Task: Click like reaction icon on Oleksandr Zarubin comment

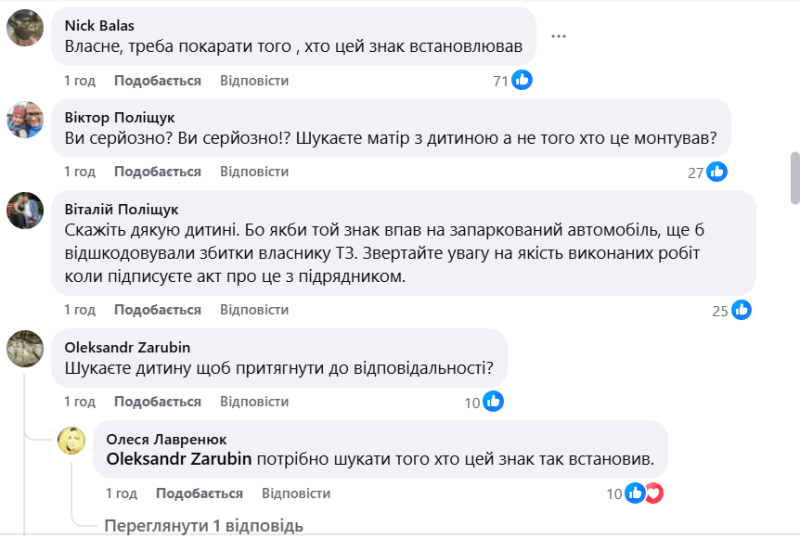Action: click(x=492, y=402)
